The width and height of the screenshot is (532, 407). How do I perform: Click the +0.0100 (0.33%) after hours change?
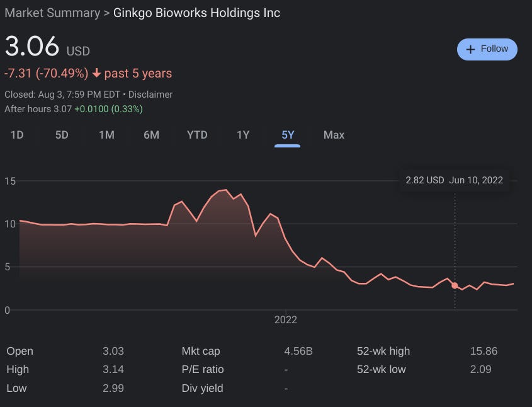[108, 109]
